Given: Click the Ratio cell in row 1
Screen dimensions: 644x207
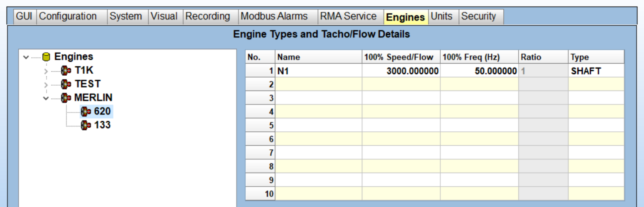Looking at the screenshot, I should pos(543,71).
